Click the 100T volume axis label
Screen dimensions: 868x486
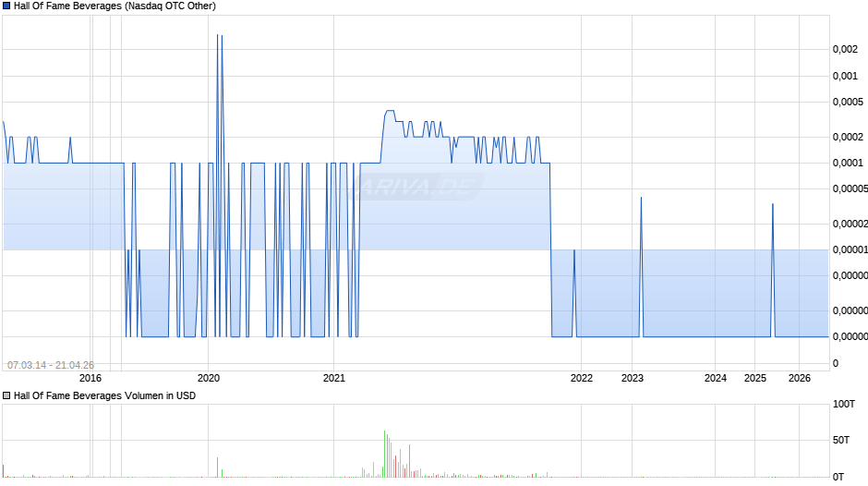[844, 404]
